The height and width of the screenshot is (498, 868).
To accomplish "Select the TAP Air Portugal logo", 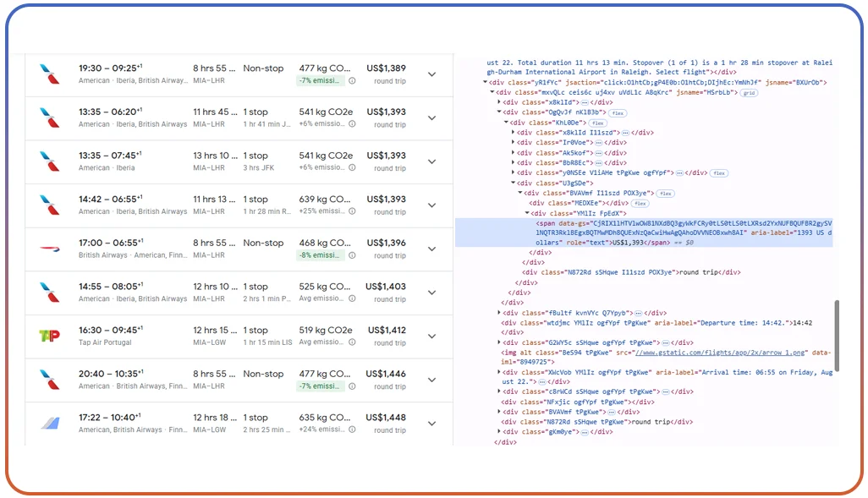I will tap(49, 336).
